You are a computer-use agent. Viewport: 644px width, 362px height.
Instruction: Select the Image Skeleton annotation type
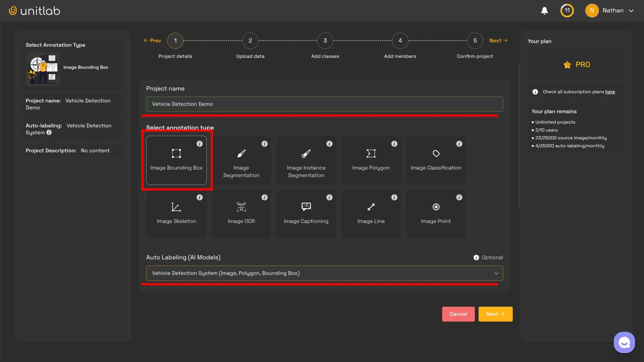tap(176, 214)
